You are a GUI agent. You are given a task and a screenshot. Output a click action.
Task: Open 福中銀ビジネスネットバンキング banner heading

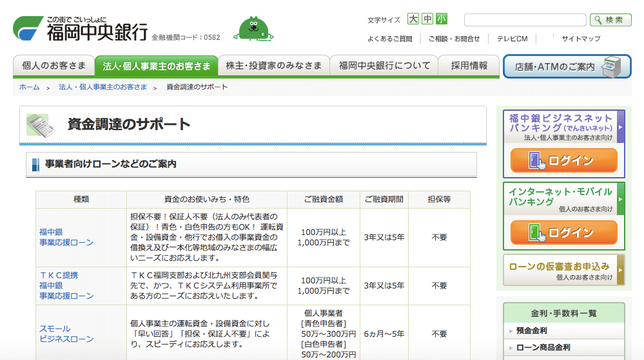click(561, 123)
